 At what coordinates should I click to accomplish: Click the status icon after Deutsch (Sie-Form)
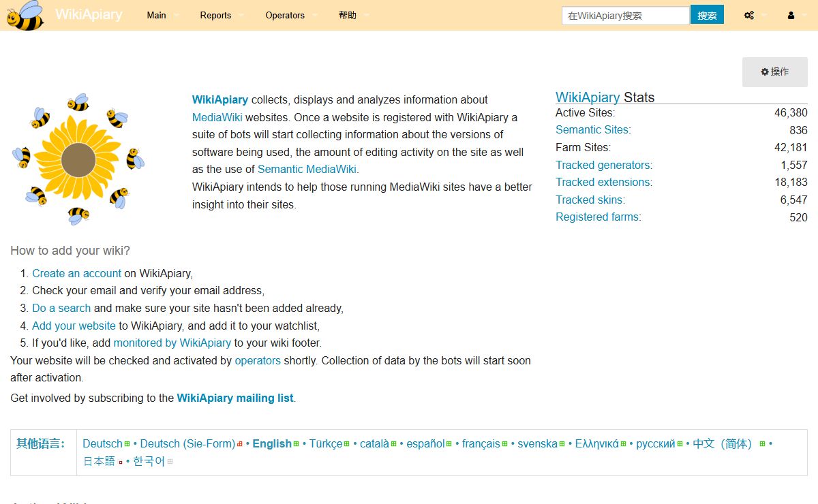click(240, 444)
